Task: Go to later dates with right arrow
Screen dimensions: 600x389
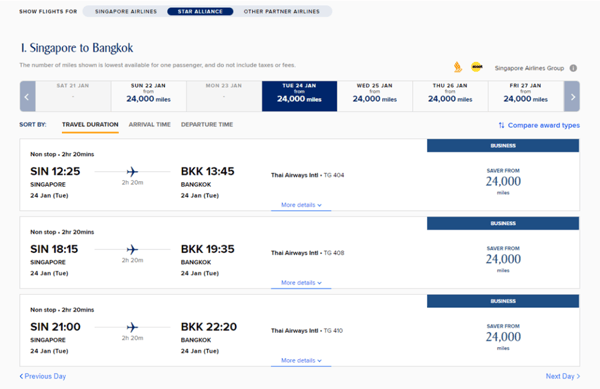Action: tap(572, 96)
